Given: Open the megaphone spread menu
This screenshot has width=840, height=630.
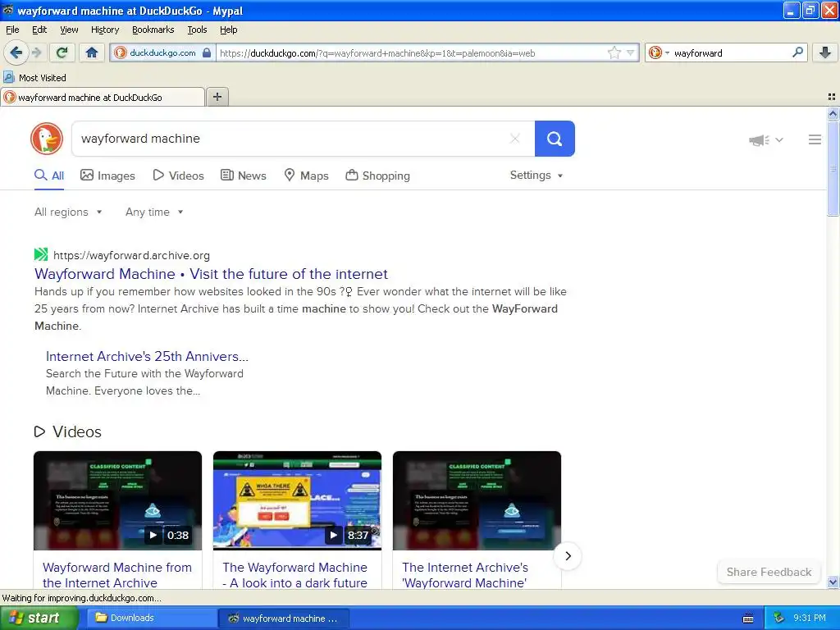Looking at the screenshot, I should tap(766, 139).
